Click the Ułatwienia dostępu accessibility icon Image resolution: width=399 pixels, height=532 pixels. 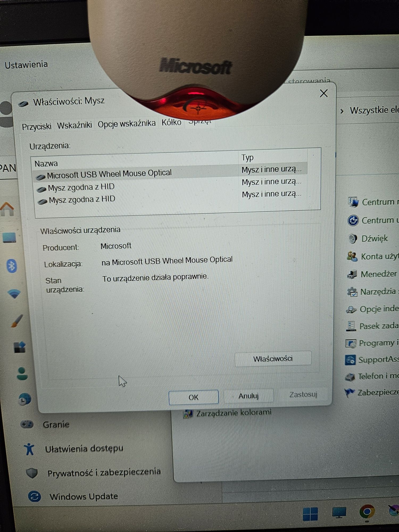pos(29,449)
